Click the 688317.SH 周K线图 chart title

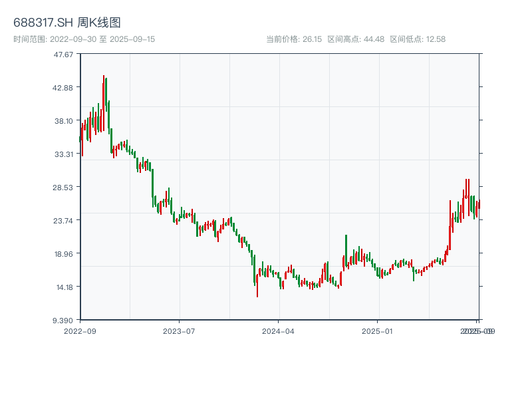67,23
